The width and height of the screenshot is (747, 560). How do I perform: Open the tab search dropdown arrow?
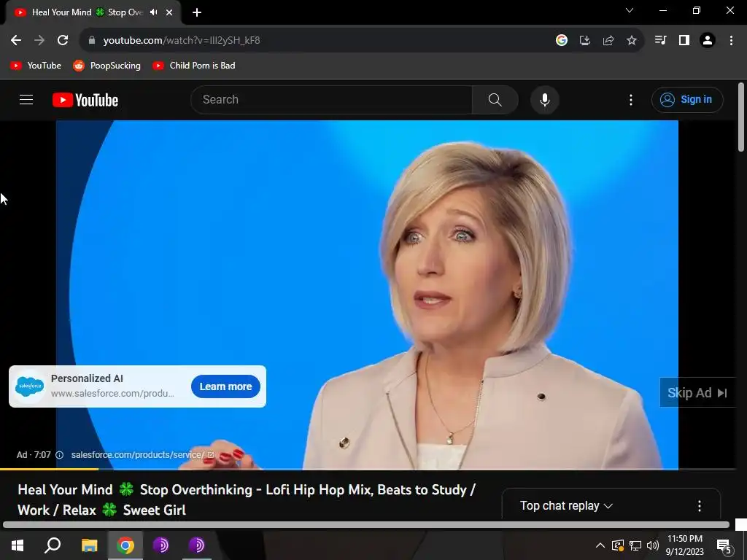pos(630,10)
